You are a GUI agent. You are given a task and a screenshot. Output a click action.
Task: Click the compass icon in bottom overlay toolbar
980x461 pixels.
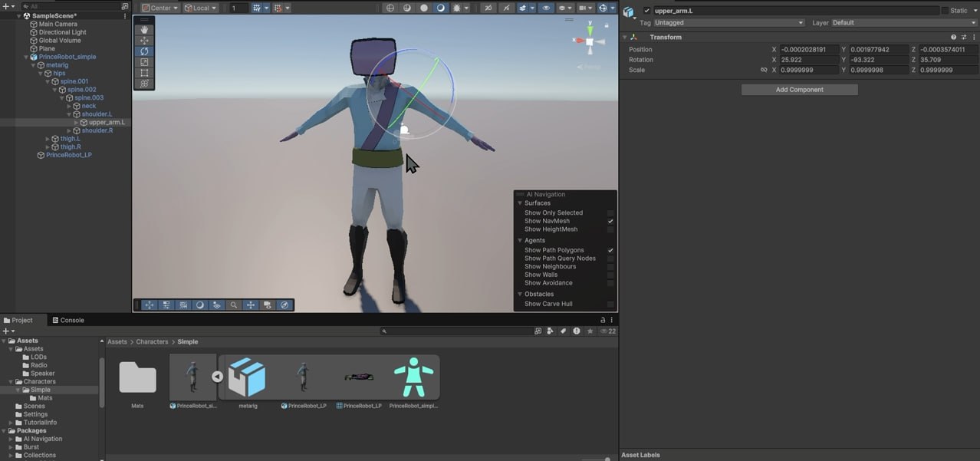[x=284, y=305]
